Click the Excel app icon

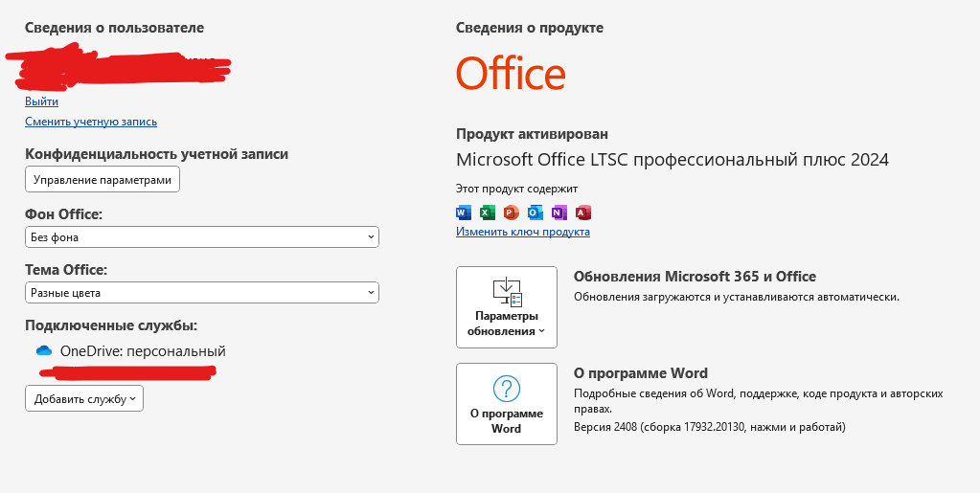click(487, 213)
